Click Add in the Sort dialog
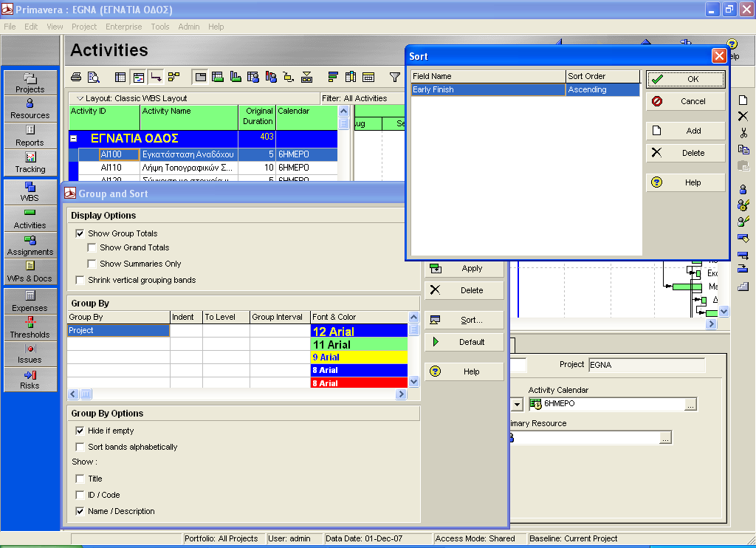756x548 pixels. click(x=685, y=131)
